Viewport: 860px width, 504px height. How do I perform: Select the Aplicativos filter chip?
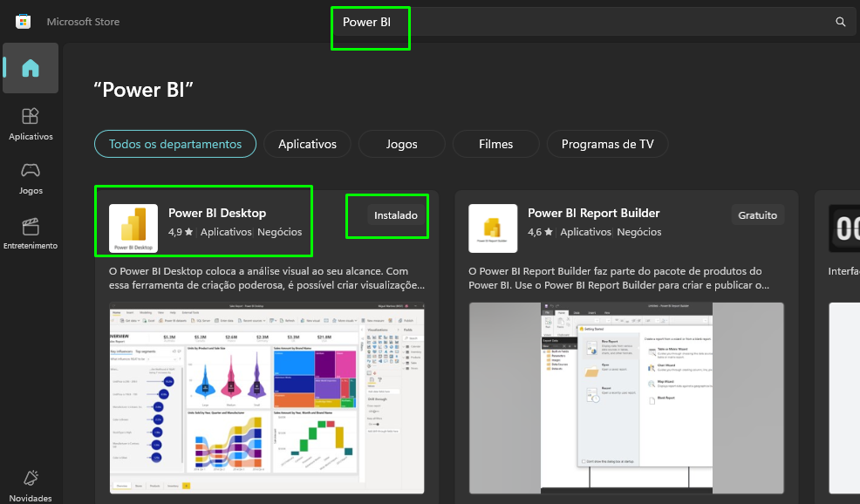[307, 144]
